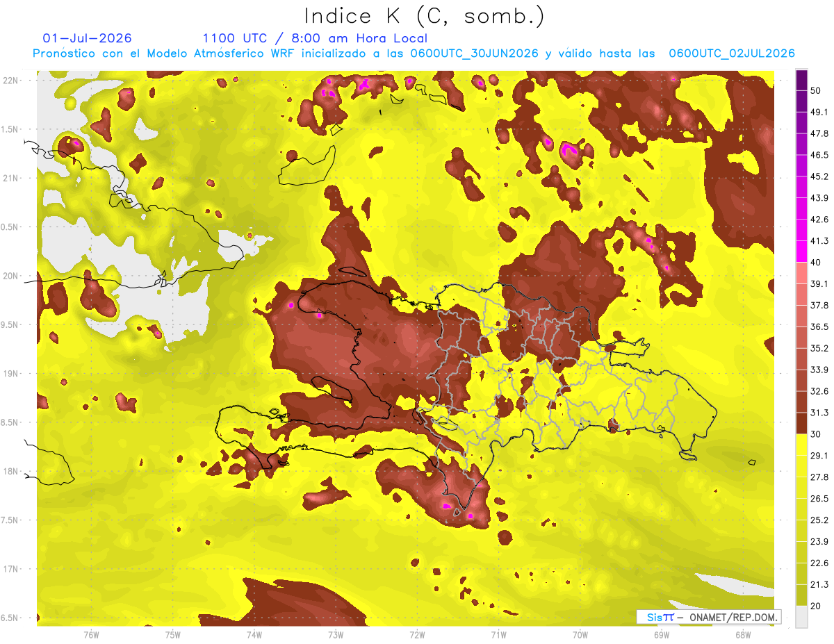Viewport: 834px width, 644px height.
Task: Select the date text "01-Jul-2026"
Action: (87, 38)
